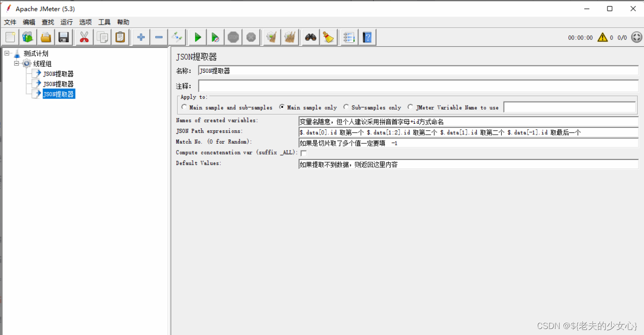The height and width of the screenshot is (335, 644).
Task: Select Sub-samples only radio button
Action: 346,107
